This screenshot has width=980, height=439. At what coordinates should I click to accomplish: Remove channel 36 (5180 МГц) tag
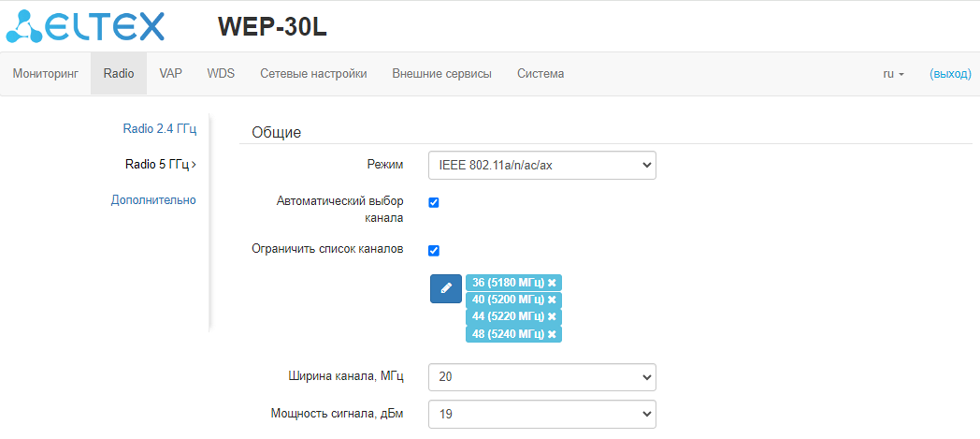pos(552,283)
